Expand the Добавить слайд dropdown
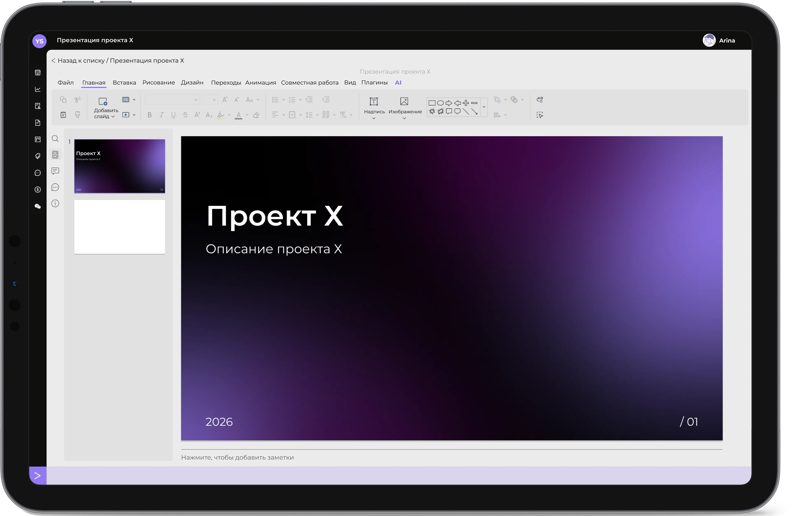The height and width of the screenshot is (516, 812). point(113,116)
